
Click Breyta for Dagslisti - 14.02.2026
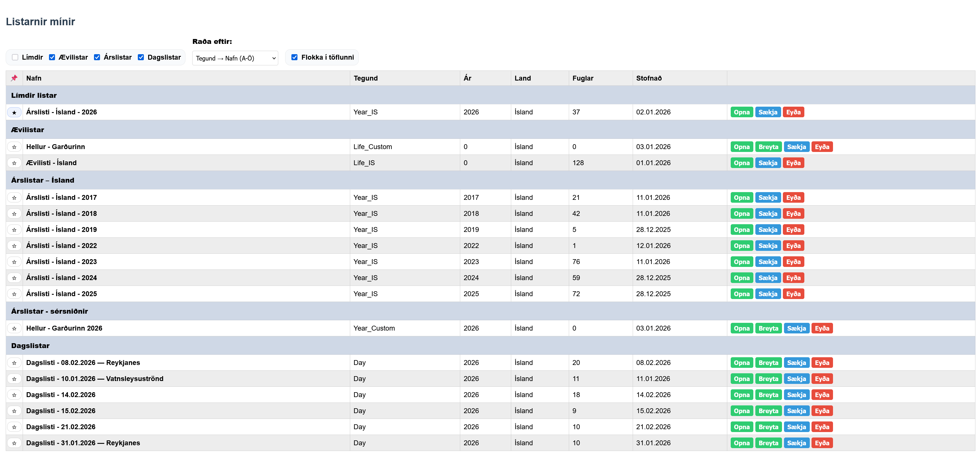(x=768, y=395)
